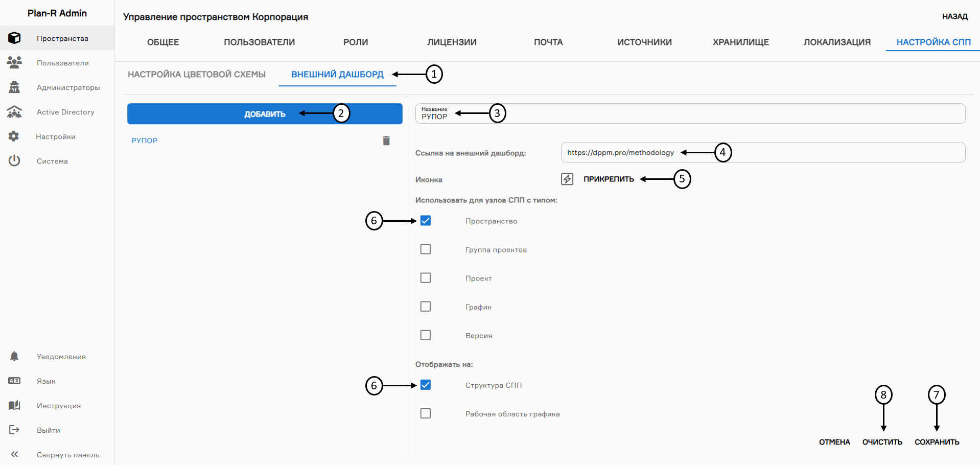This screenshot has width=980, height=466.
Task: Open the НАСТРОЙКА ЦВЕТОВОЙ СХЕМЫ tab
Action: (197, 74)
